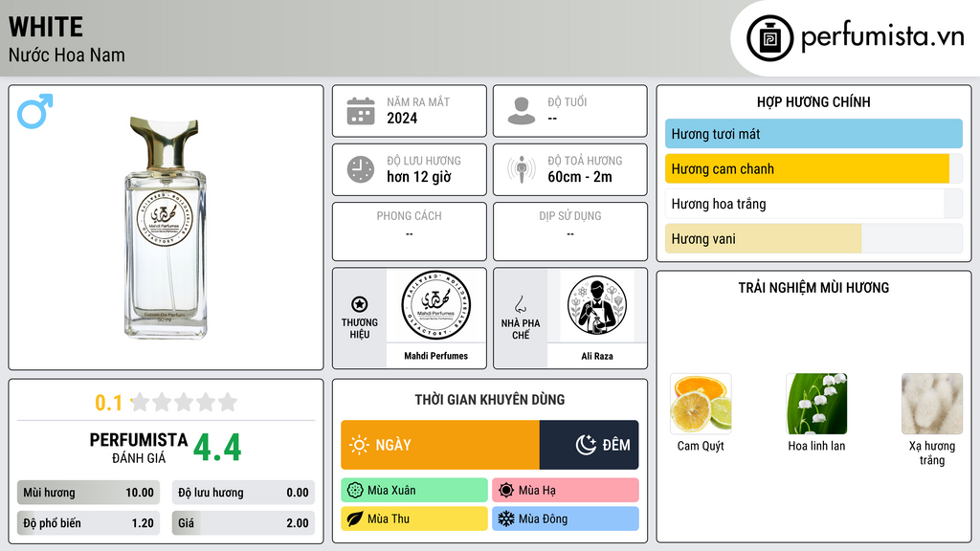Viewport: 980px width, 551px height.
Task: Click the sun icon in Ngày bar
Action: pyautogui.click(x=359, y=445)
